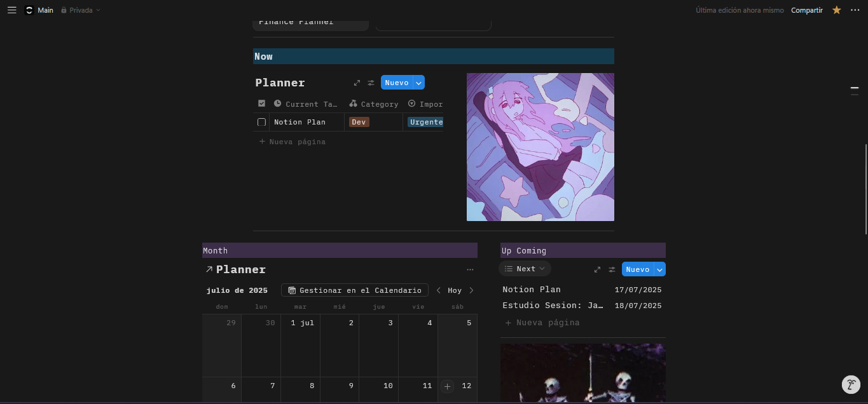Click the checkbox column header icon

261,104
